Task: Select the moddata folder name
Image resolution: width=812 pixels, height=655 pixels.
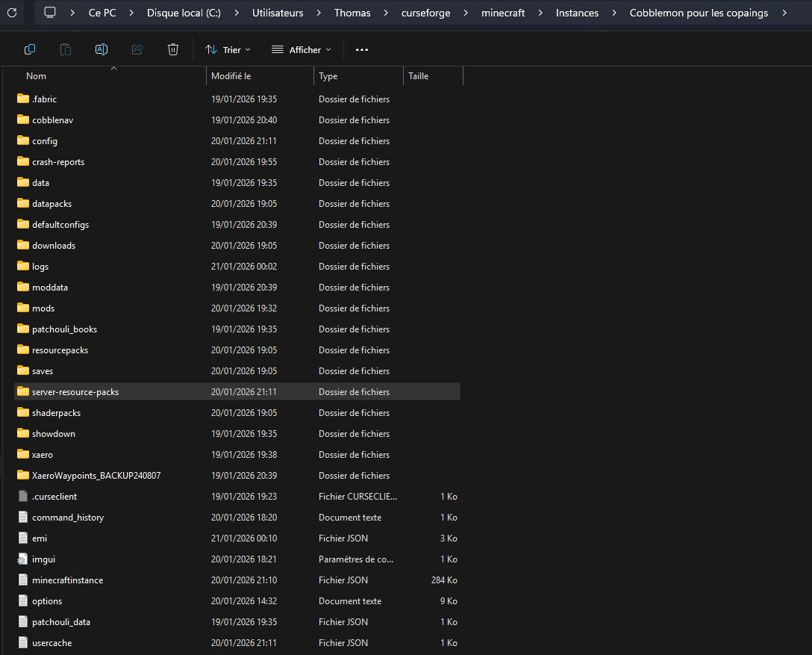Action: pyautogui.click(x=50, y=288)
